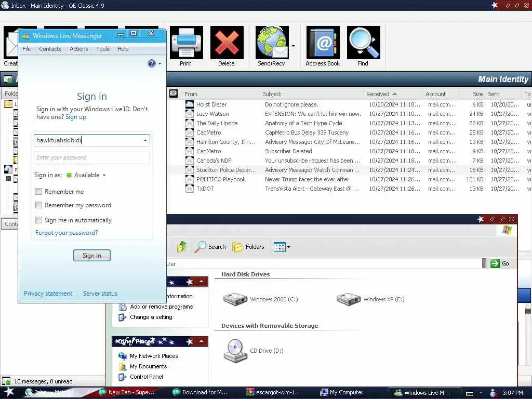Enable Sign me in automatically checkbox
Image resolution: width=532 pixels, height=399 pixels.
[38, 220]
